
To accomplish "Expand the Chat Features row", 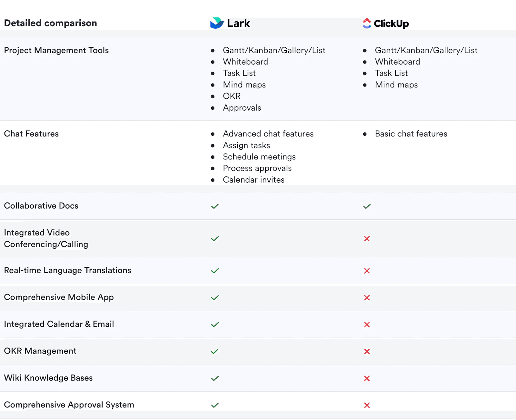I will coord(31,134).
